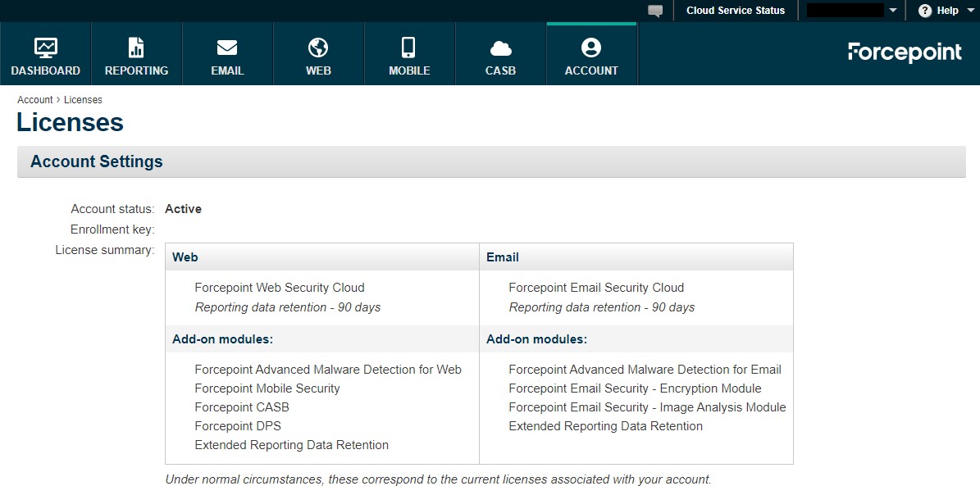980x486 pixels.
Task: Expand the Help dropdown arrow
Action: click(x=969, y=11)
